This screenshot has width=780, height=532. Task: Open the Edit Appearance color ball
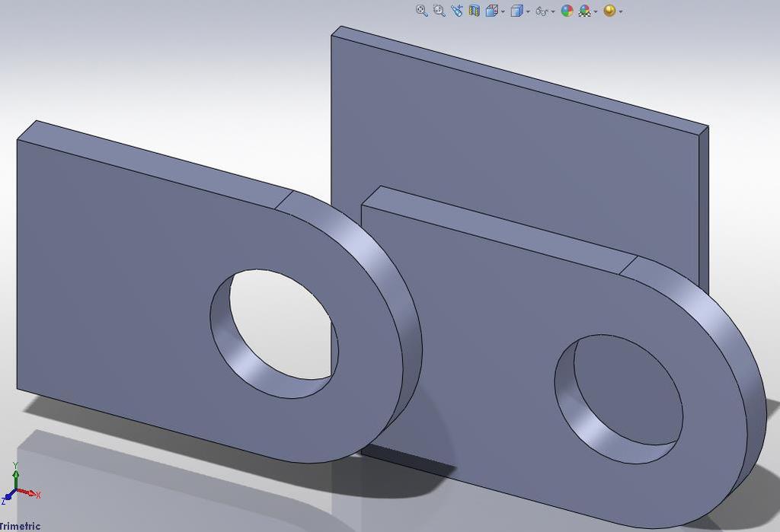pyautogui.click(x=567, y=11)
